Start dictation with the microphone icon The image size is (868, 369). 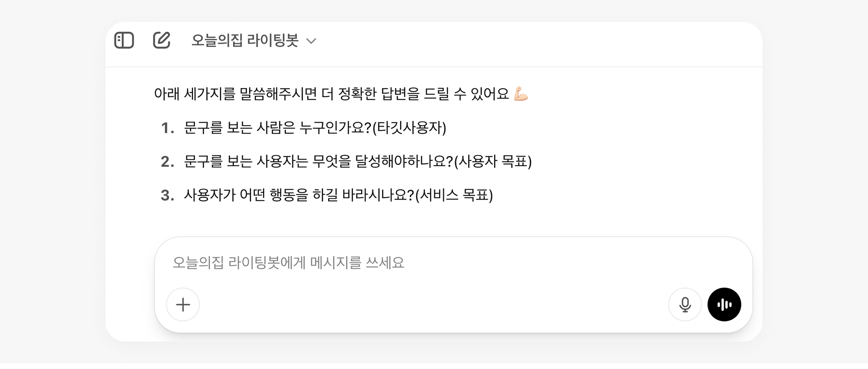tap(685, 304)
